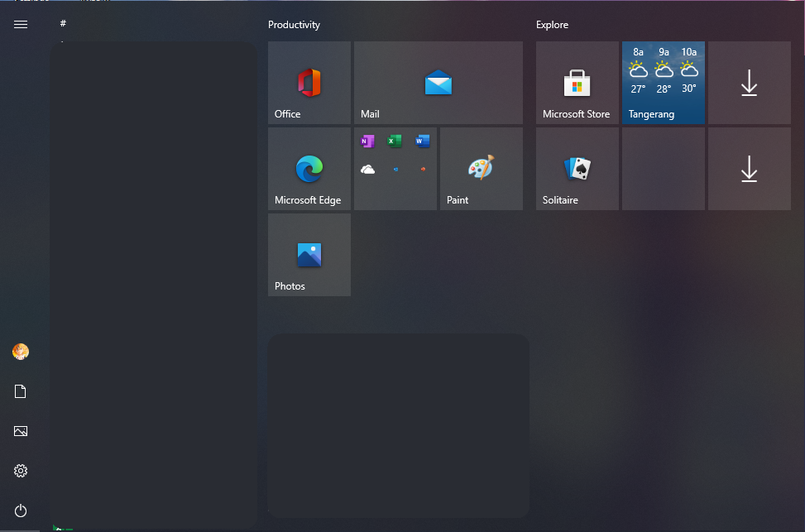Open the Microsoft Store tile
805x532 pixels.
577,83
